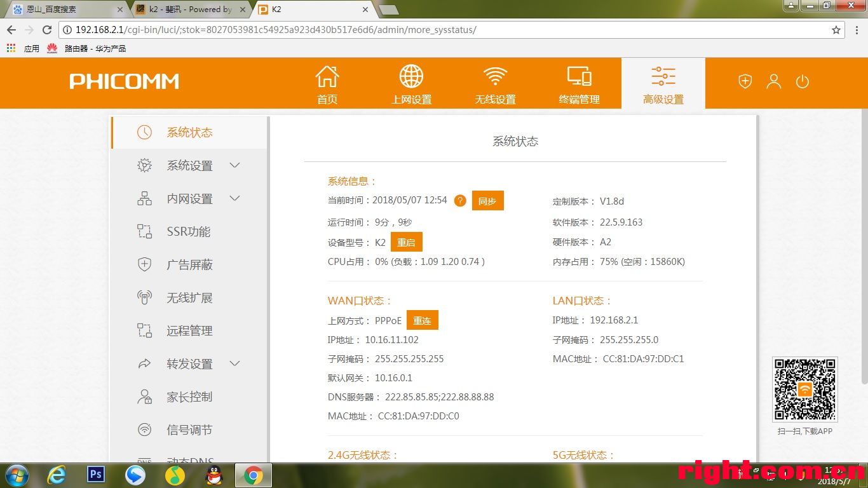Open 应用 apps bookmark

pos(23,48)
